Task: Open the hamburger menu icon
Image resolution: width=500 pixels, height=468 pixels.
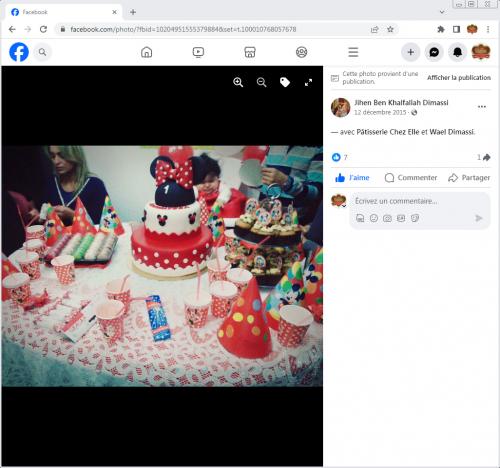Action: [x=353, y=52]
